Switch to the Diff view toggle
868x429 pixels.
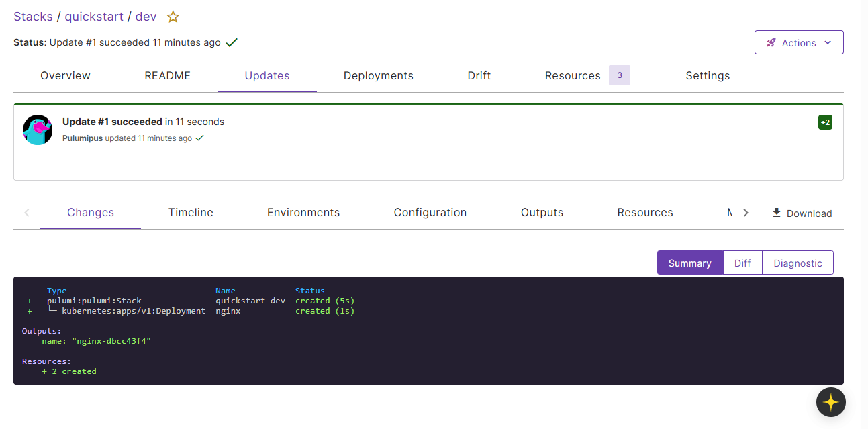[x=742, y=263]
